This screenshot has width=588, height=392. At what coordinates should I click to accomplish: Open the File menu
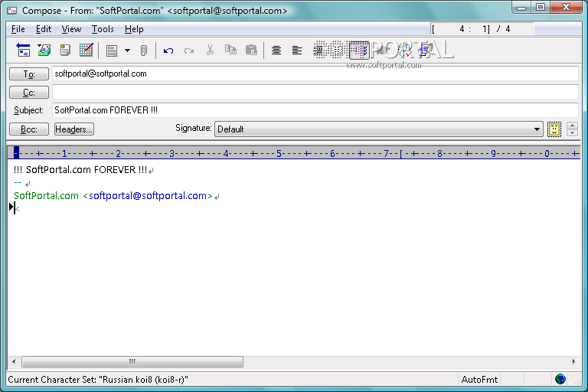(x=18, y=29)
